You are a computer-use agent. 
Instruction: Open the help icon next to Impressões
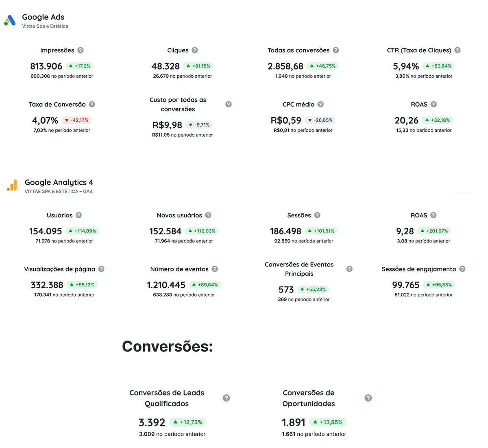pos(80,50)
